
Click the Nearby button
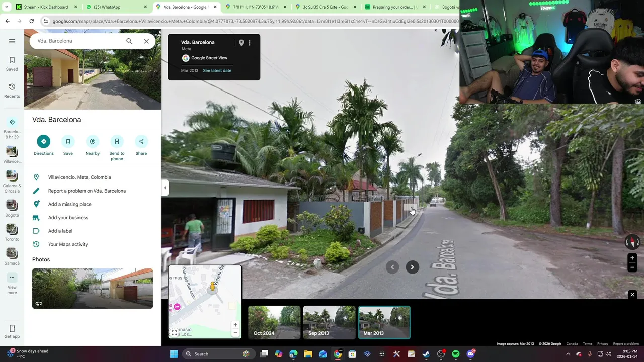point(93,145)
